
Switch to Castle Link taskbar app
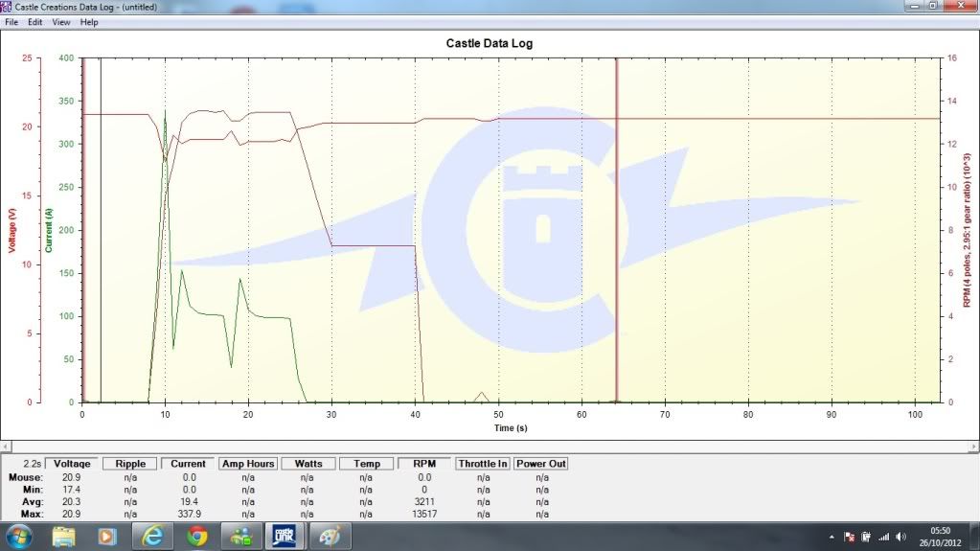pyautogui.click(x=285, y=536)
